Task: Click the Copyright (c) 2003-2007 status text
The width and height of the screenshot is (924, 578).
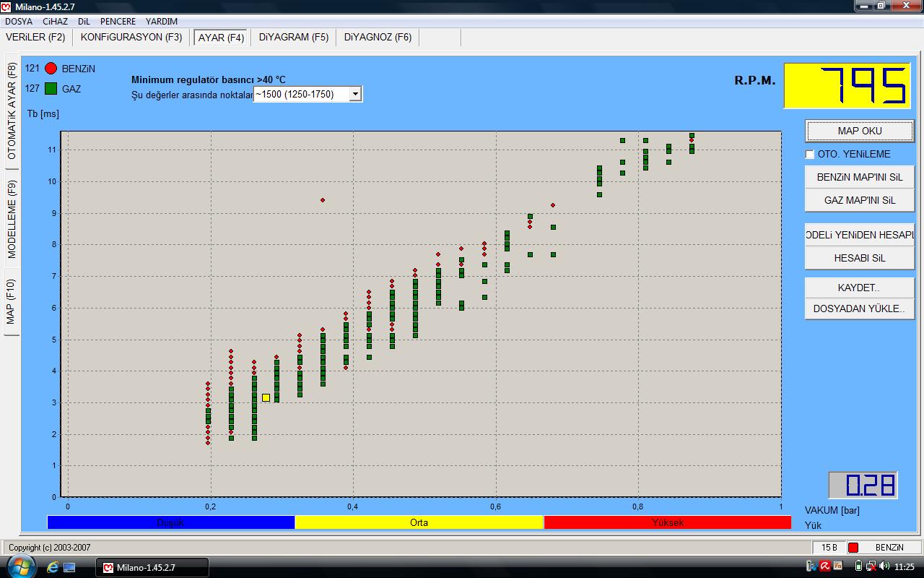Action: [x=50, y=548]
